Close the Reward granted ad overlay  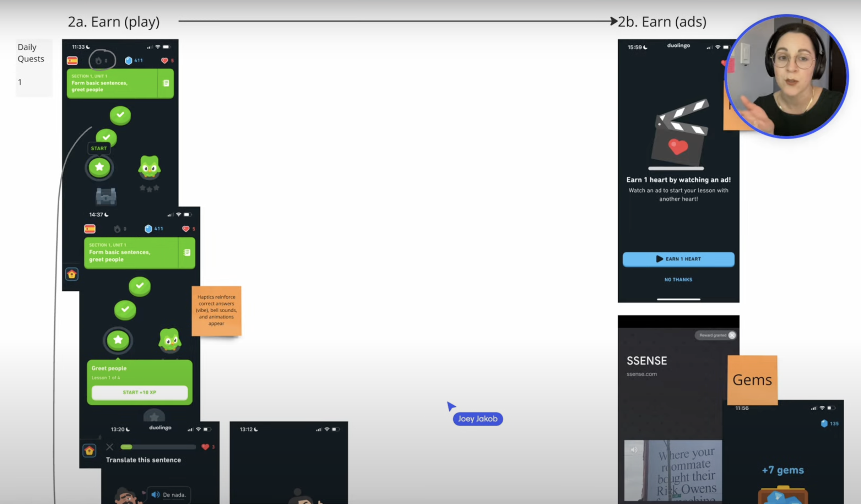(x=732, y=335)
